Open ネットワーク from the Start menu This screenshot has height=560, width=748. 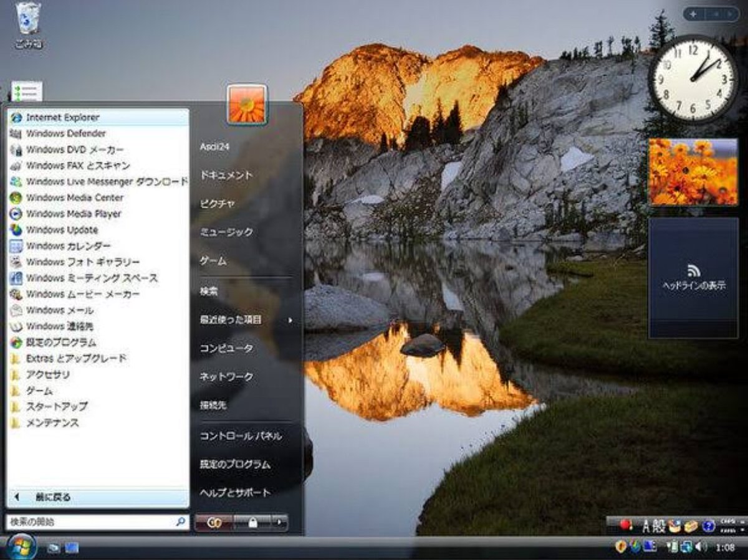[226, 377]
